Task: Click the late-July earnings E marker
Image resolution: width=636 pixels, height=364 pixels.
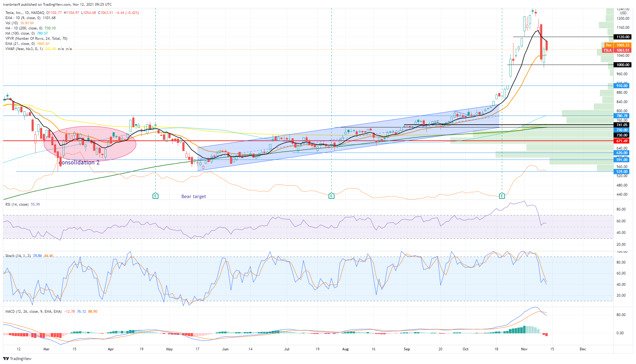Action: (x=331, y=196)
